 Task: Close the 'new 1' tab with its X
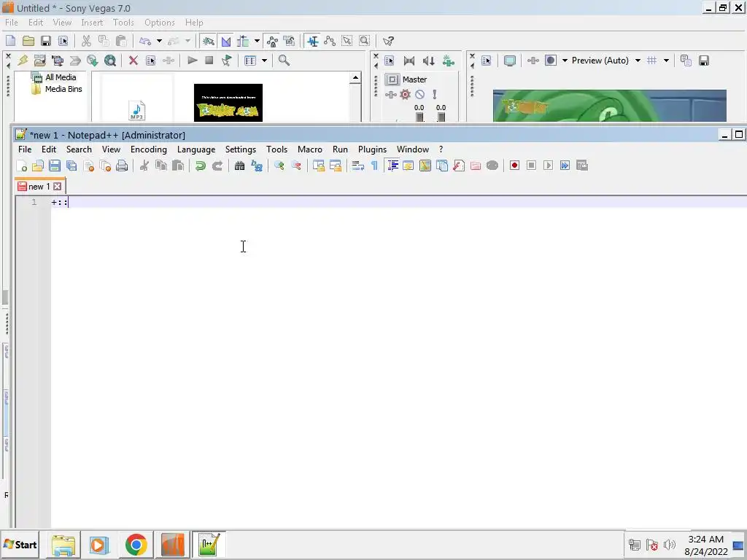(57, 187)
